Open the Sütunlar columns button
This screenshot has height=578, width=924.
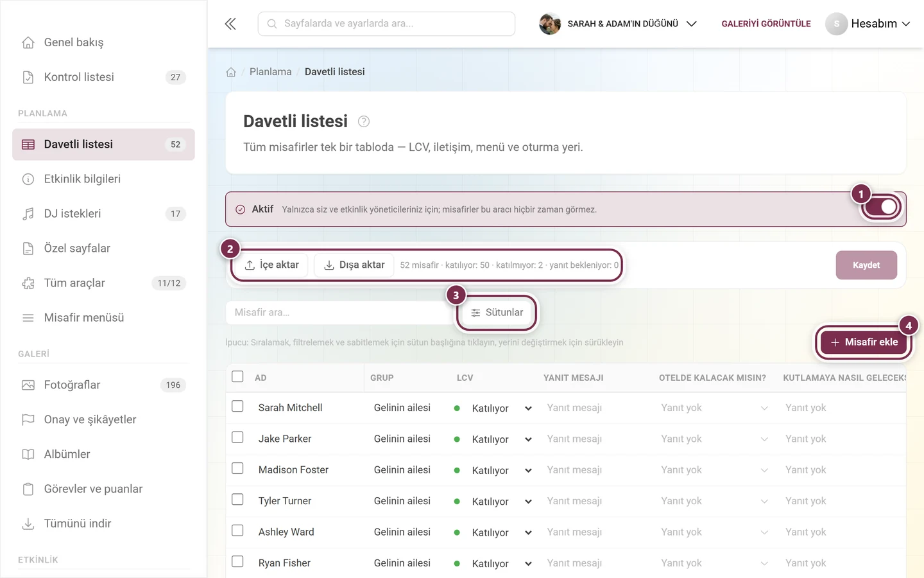coord(497,313)
